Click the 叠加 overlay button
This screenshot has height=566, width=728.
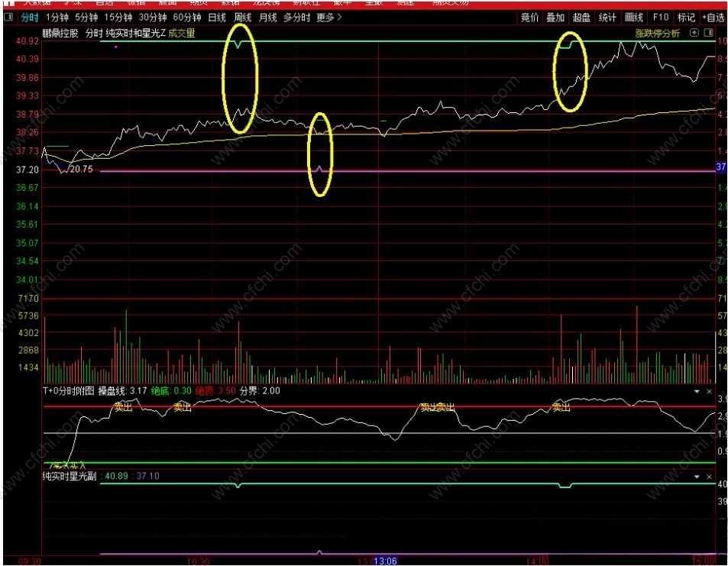[x=555, y=18]
